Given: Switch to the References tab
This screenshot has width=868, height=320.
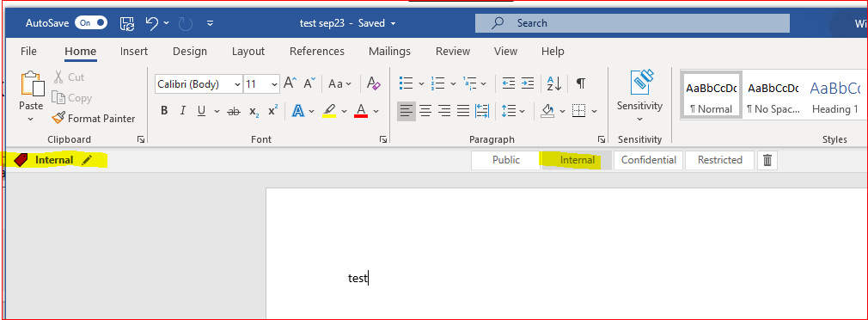Looking at the screenshot, I should pos(317,52).
